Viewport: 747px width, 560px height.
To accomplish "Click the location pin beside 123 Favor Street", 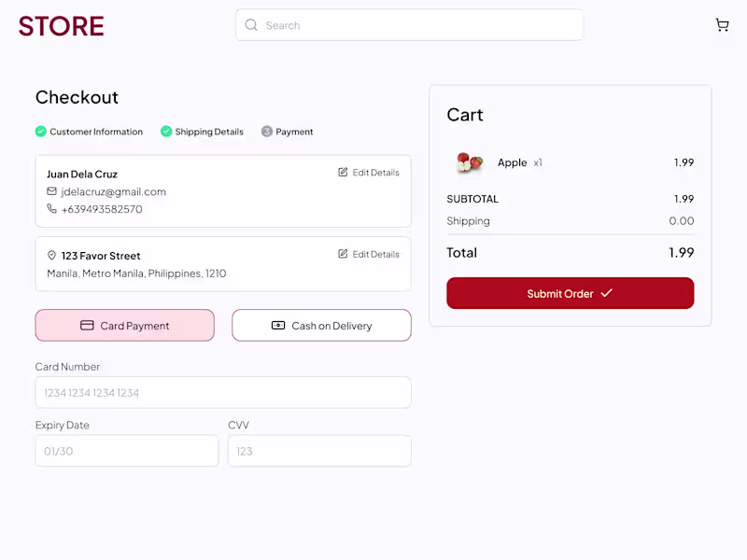I will point(50,255).
